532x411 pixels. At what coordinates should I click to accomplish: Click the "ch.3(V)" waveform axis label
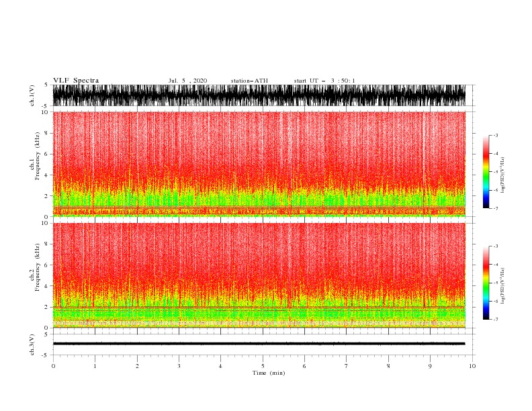(32, 345)
